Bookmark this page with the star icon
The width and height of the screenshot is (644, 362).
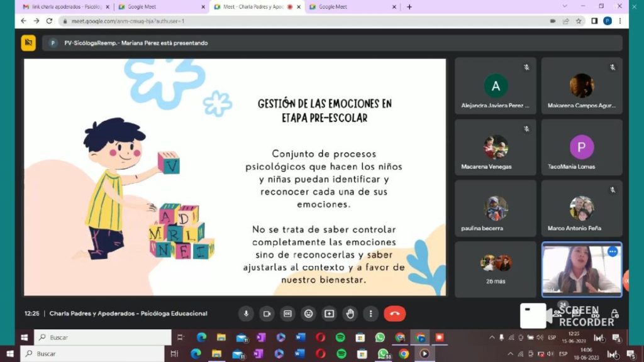point(579,21)
